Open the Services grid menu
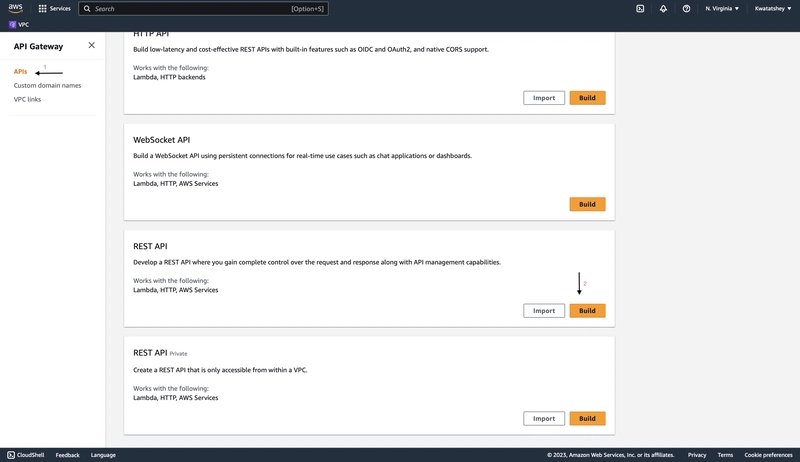The image size is (800, 462). (42, 9)
